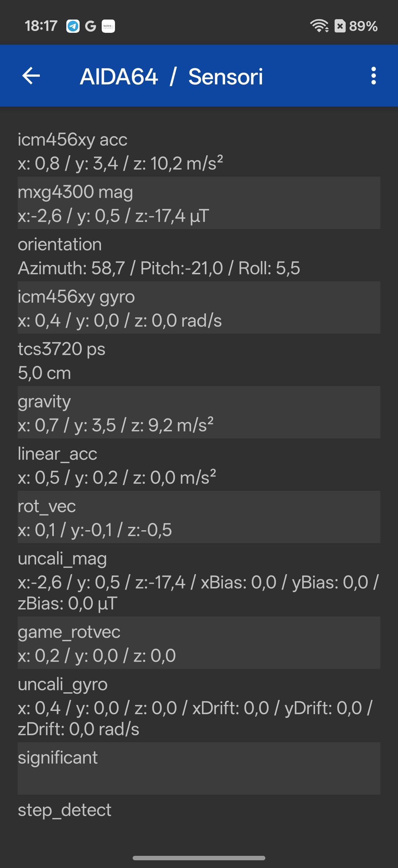
Task: Tap the tcs3720 ps proximity entry
Action: pyautogui.click(x=199, y=361)
